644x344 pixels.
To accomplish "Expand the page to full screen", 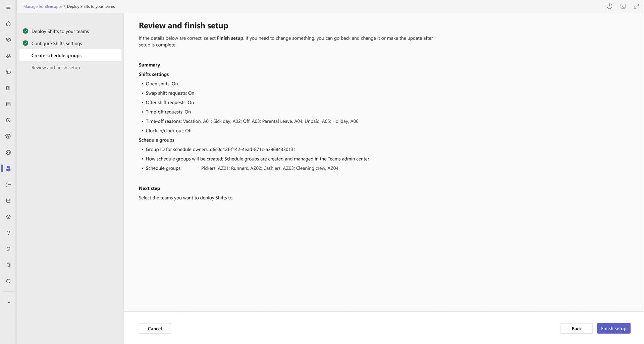I will point(636,6).
